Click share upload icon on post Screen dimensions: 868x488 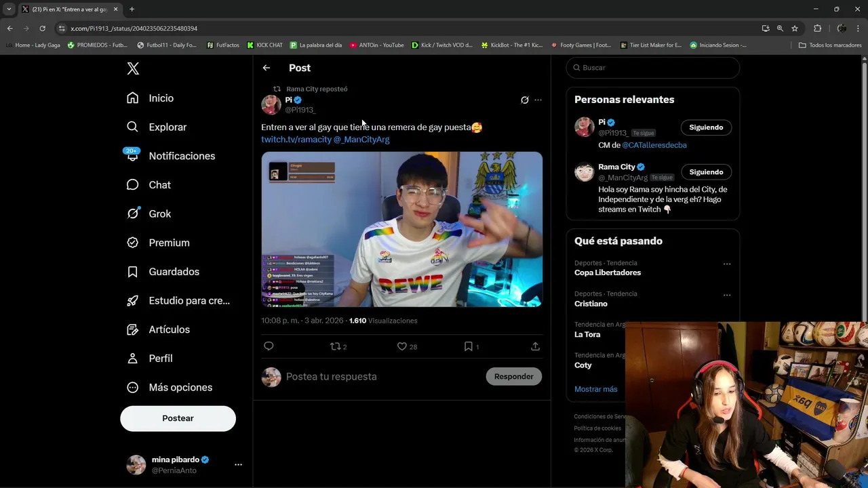click(535, 346)
